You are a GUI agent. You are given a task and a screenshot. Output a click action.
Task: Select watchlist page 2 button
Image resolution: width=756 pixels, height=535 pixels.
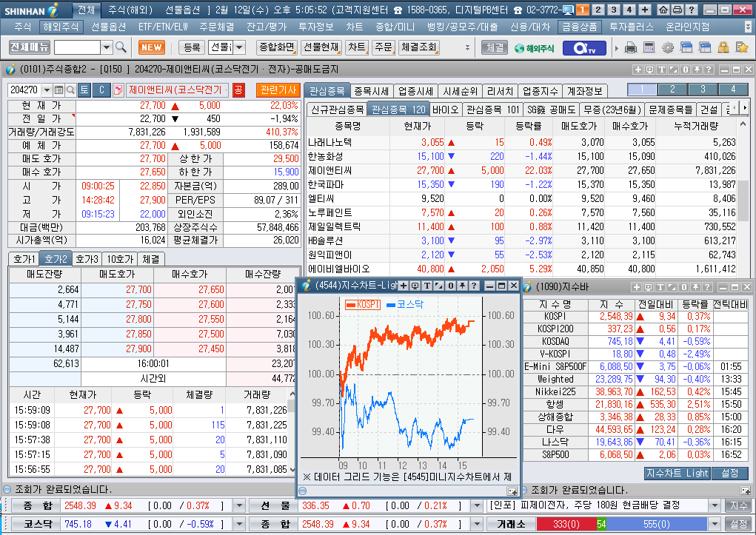[672, 89]
